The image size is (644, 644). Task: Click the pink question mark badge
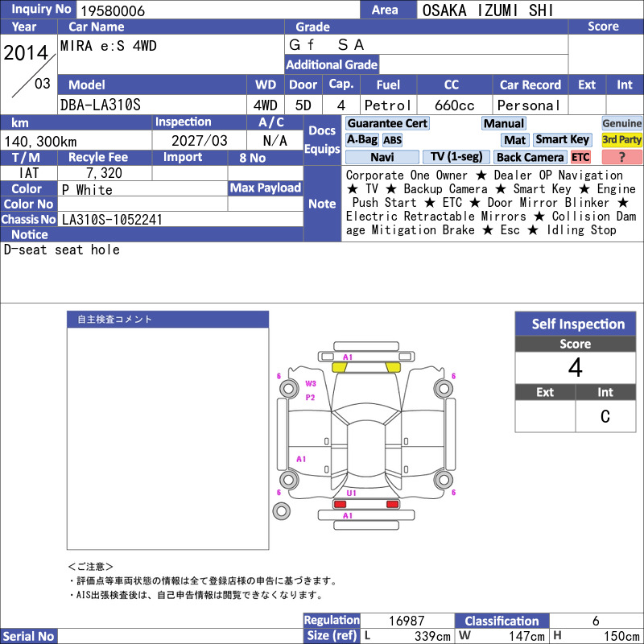point(621,157)
